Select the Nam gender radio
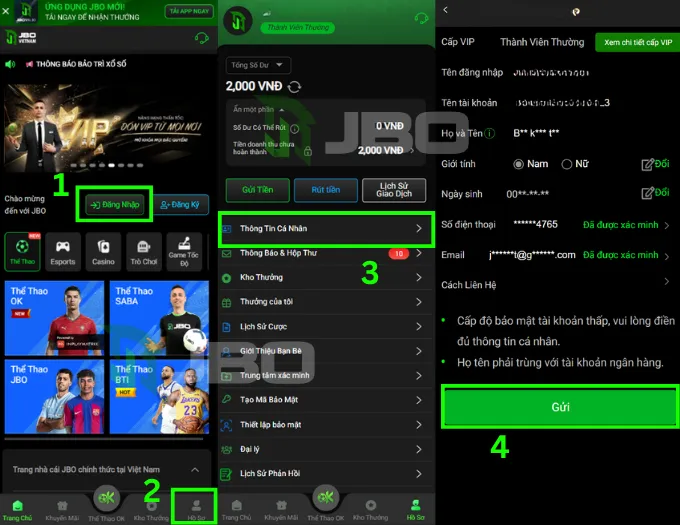Viewport: 680px width, 525px height. click(x=518, y=164)
